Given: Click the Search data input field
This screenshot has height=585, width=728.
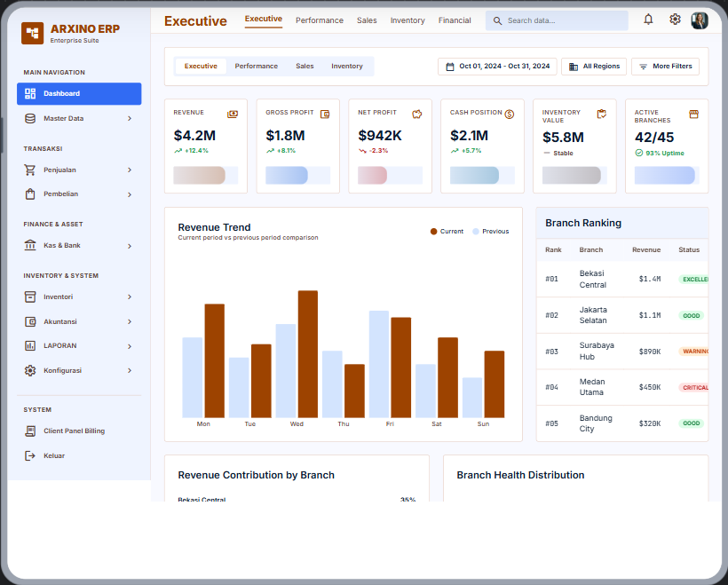Looking at the screenshot, I should click(557, 21).
